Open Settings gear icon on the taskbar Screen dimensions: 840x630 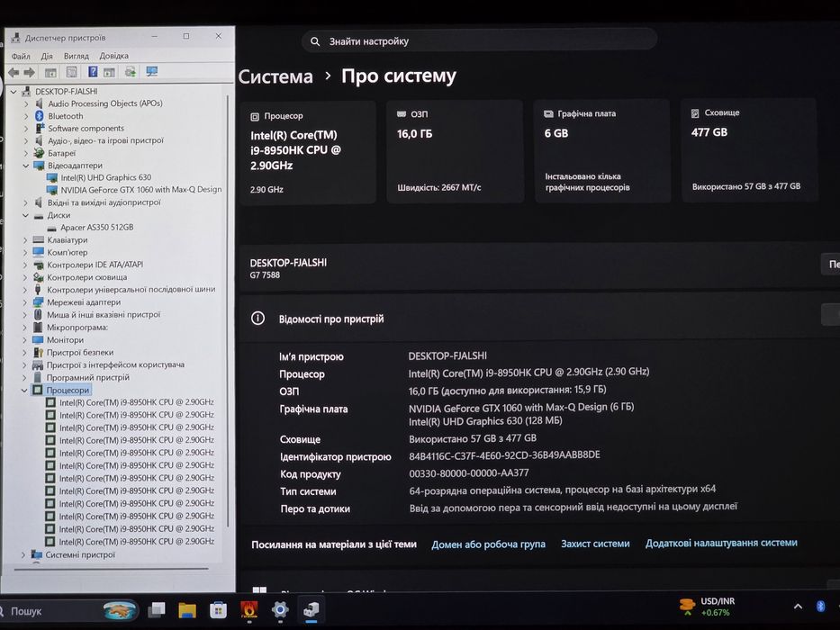pos(280,609)
